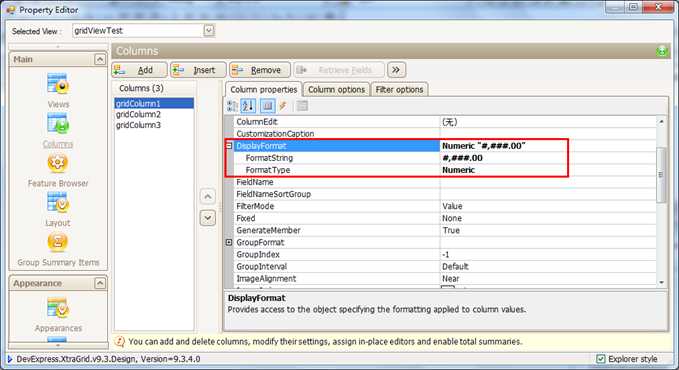Click the FormatType value Numeric
This screenshot has height=370, width=679.
458,170
